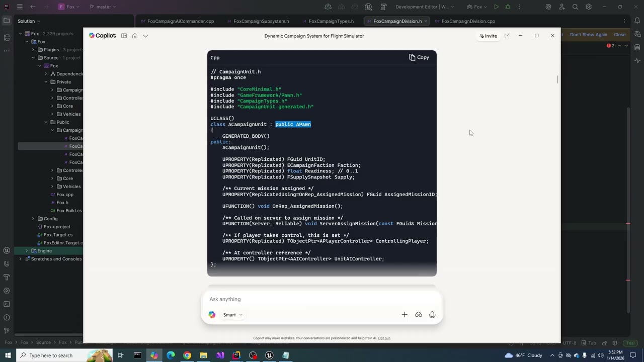Click Invite in the Copilot window
Image resolution: width=644 pixels, height=362 pixels.
488,36
